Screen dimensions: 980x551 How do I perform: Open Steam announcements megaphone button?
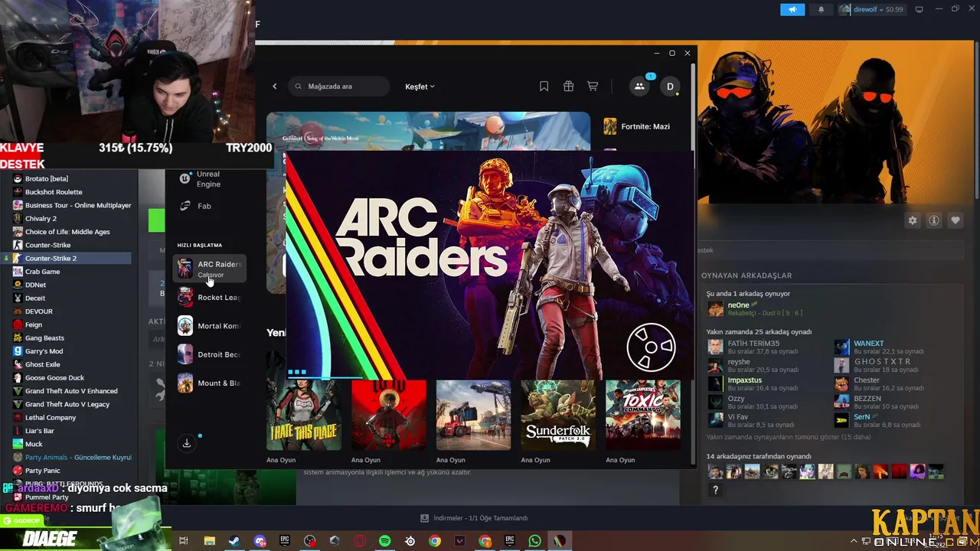point(792,9)
